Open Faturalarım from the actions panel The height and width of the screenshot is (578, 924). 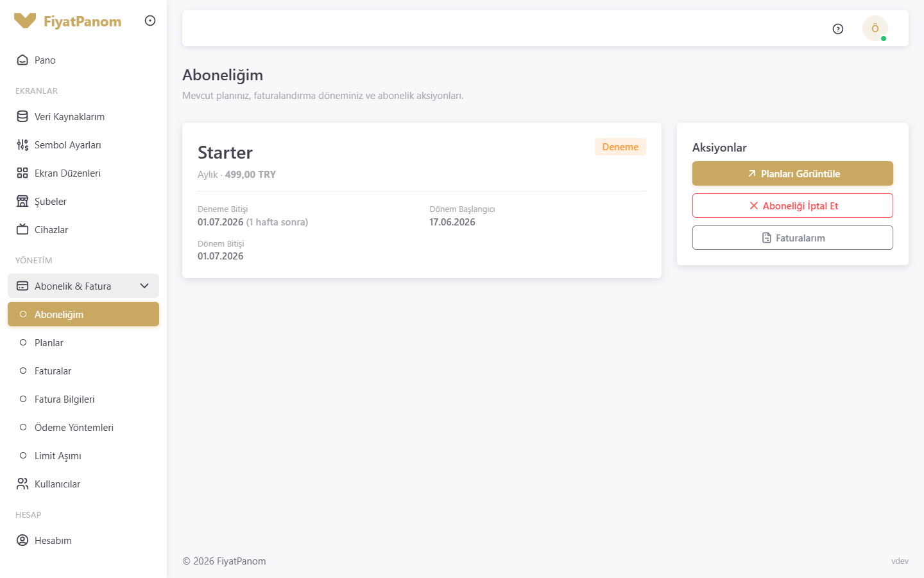tap(792, 238)
